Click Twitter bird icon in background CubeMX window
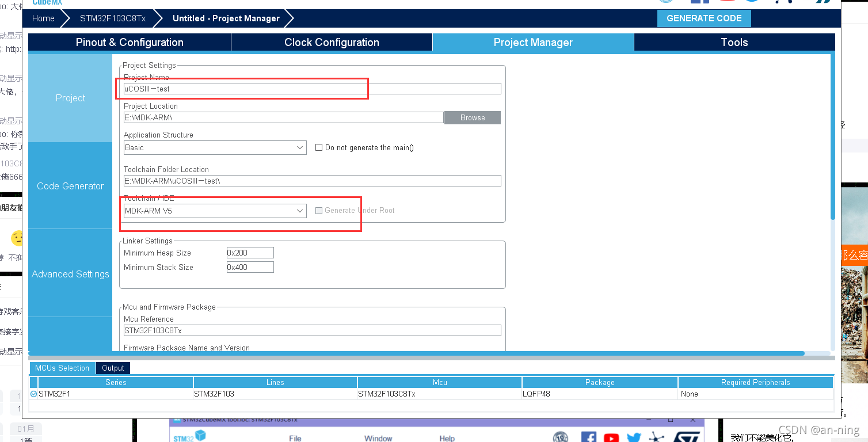The image size is (868, 442). tap(634, 437)
